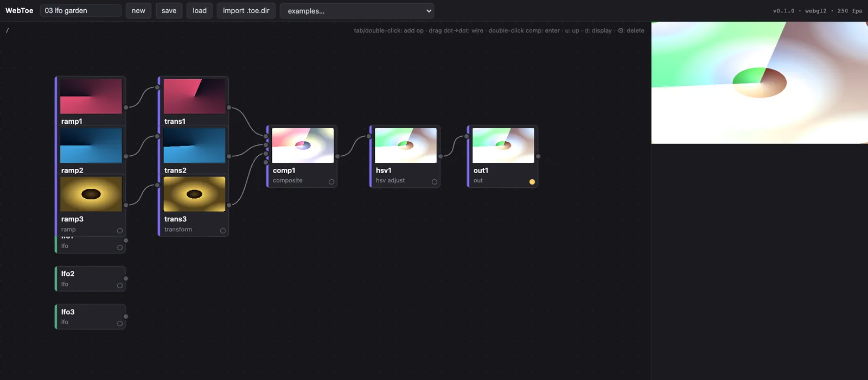The height and width of the screenshot is (380, 868).
Task: Select the ramp2 node thumbnail
Action: click(91, 145)
